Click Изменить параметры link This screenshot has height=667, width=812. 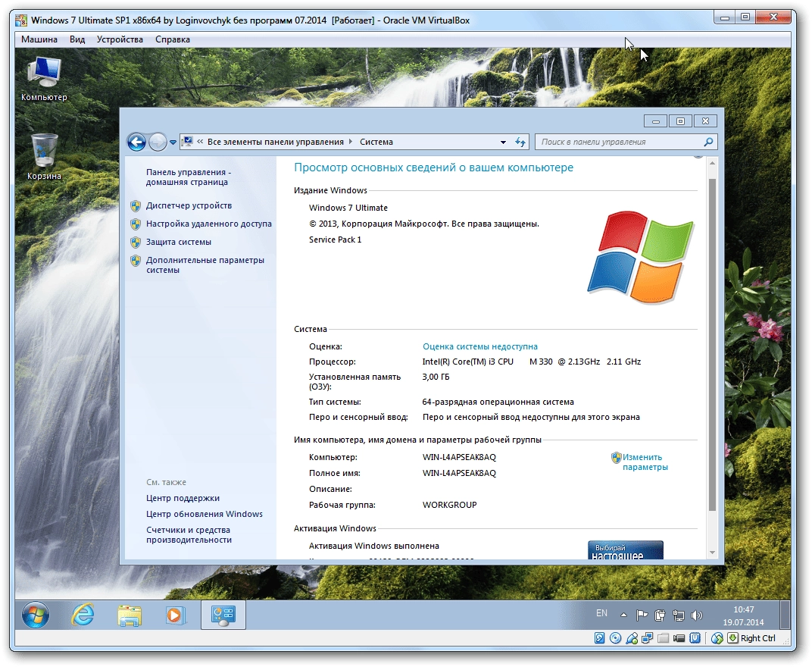[645, 462]
